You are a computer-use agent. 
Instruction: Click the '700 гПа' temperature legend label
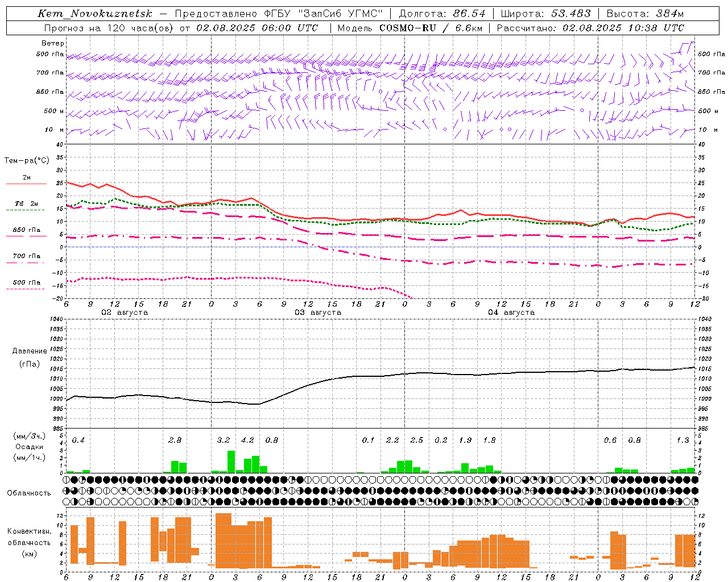point(26,256)
